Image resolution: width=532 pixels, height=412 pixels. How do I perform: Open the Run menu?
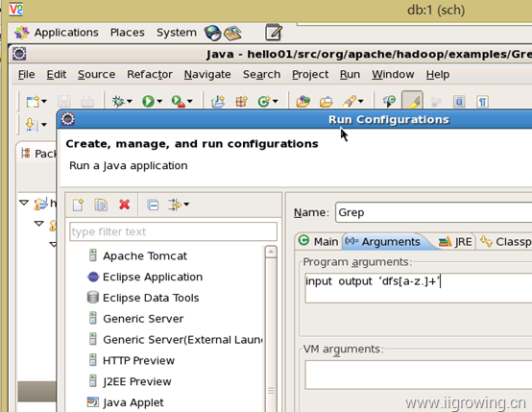[350, 74]
